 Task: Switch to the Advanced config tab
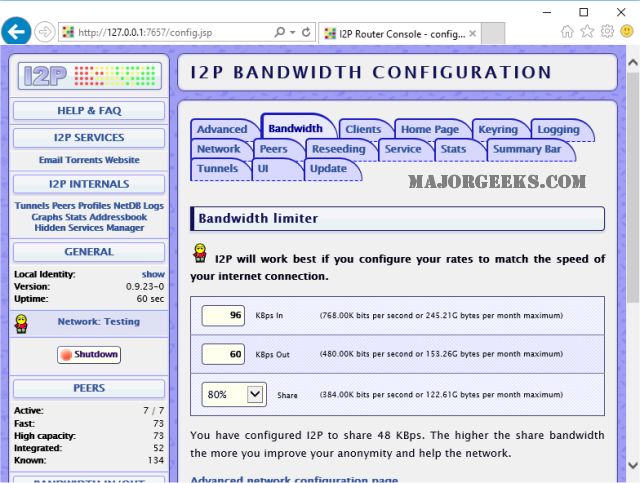(x=222, y=129)
